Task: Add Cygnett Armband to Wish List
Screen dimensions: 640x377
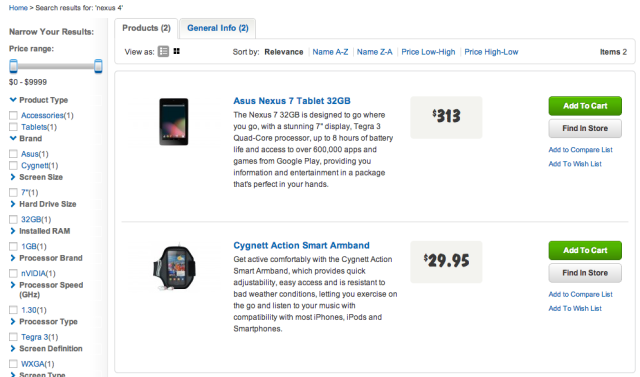Action: tap(575, 308)
